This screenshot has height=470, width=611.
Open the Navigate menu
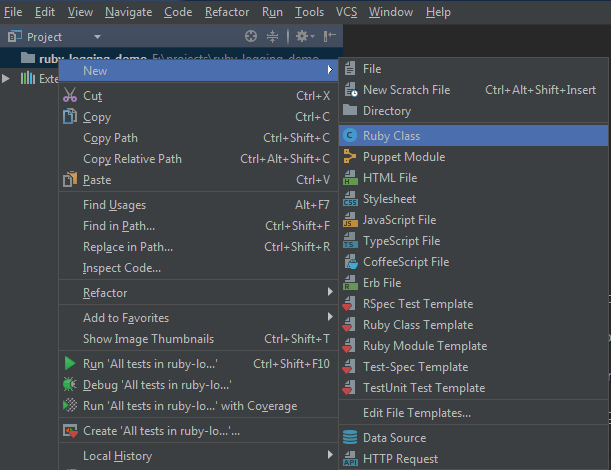128,12
